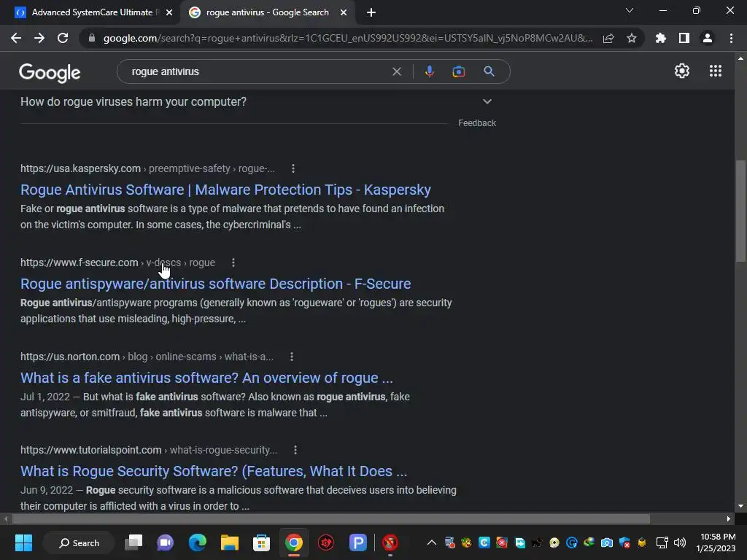
Task: Start a search by voice
Action: tap(429, 71)
